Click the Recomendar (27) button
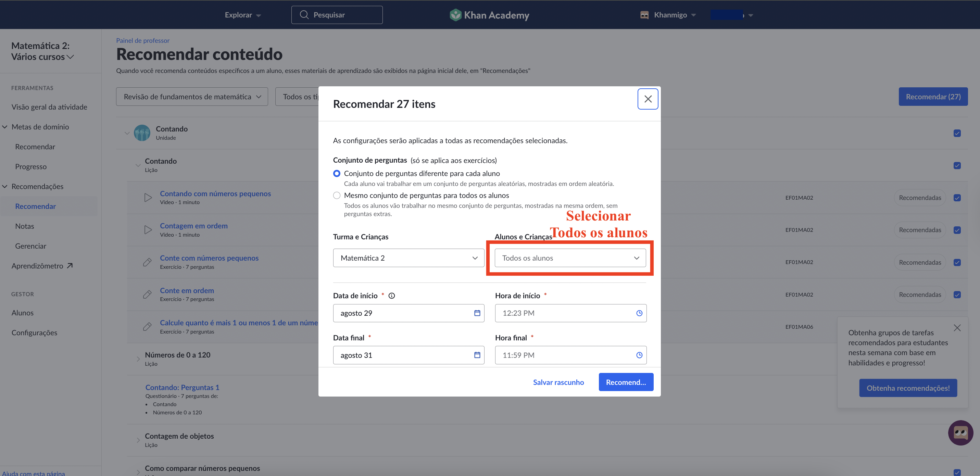Screen dimensions: 980x476 [x=933, y=97]
